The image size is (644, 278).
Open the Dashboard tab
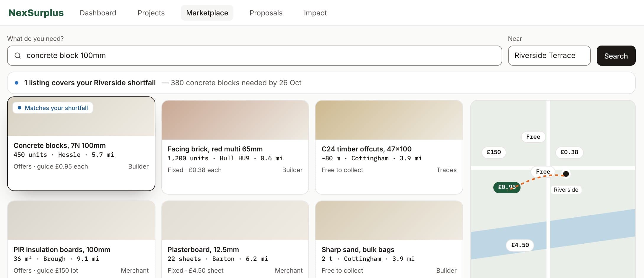[98, 13]
